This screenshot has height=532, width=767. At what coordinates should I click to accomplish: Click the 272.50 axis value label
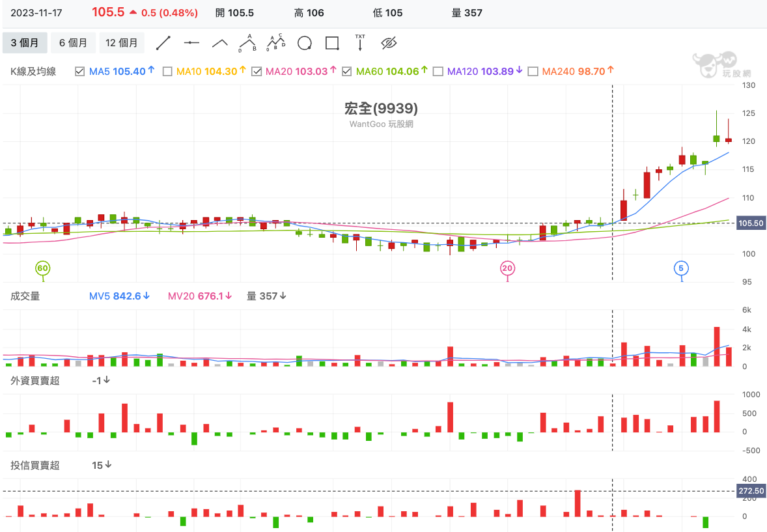tap(751, 491)
